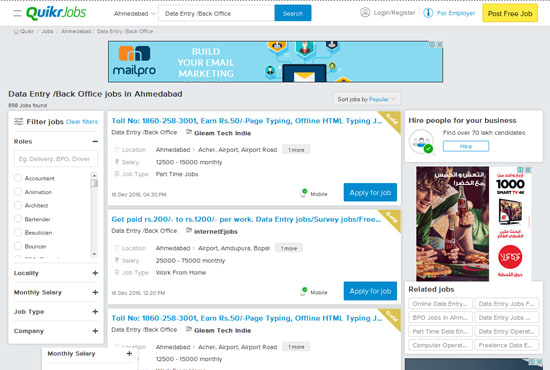Open Login/Register link
550x370 pixels.
click(x=394, y=13)
